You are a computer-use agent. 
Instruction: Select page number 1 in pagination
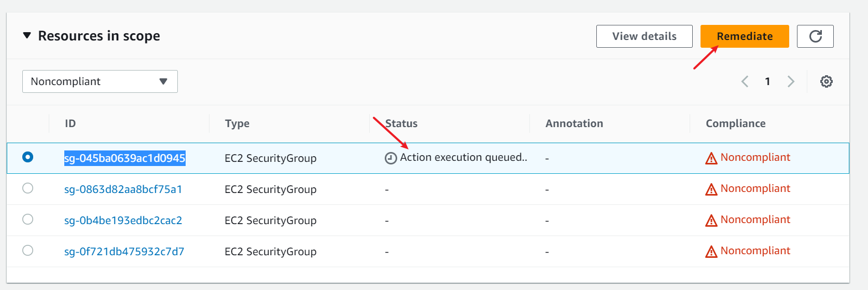pos(767,81)
